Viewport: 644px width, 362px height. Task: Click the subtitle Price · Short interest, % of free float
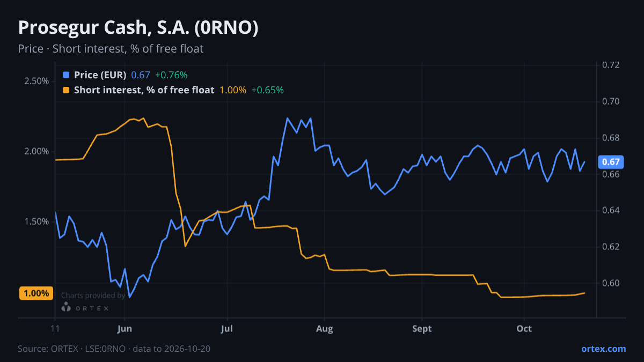(x=111, y=49)
